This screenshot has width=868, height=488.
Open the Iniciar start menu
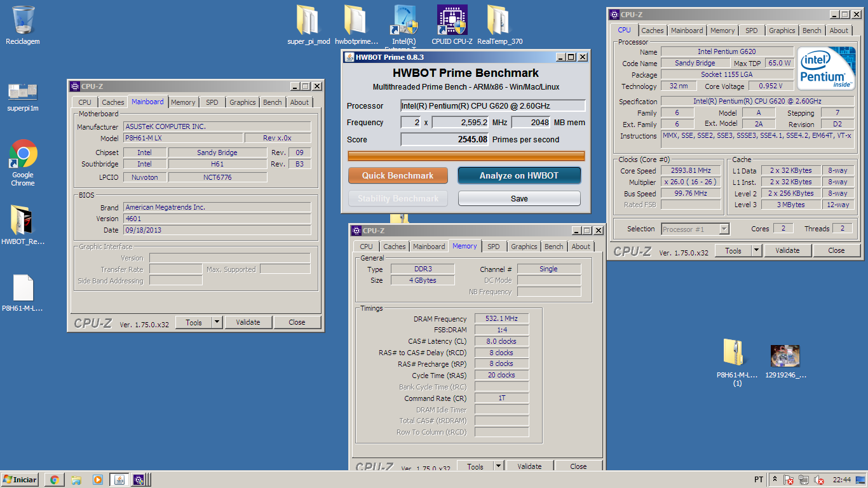point(20,480)
